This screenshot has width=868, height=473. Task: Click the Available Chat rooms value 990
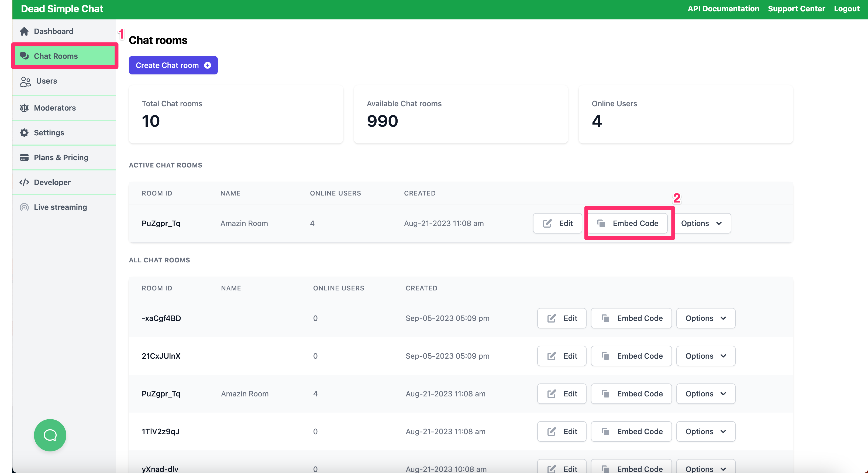click(383, 121)
